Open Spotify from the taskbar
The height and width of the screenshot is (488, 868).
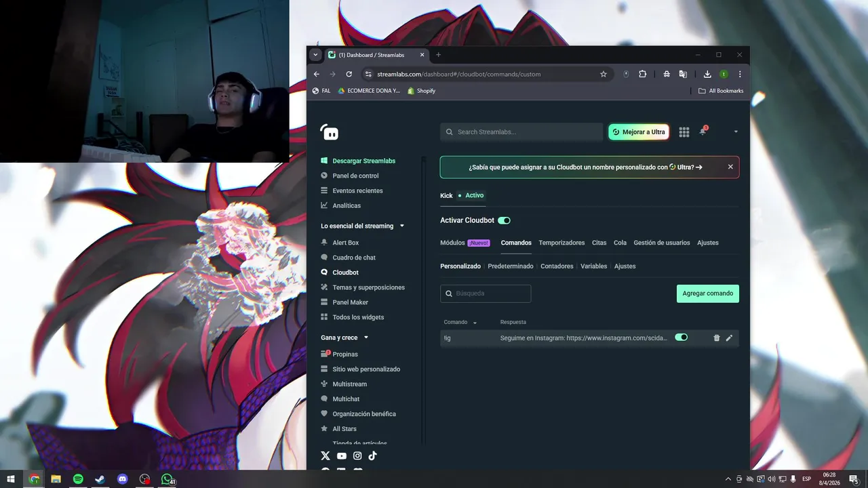78,479
